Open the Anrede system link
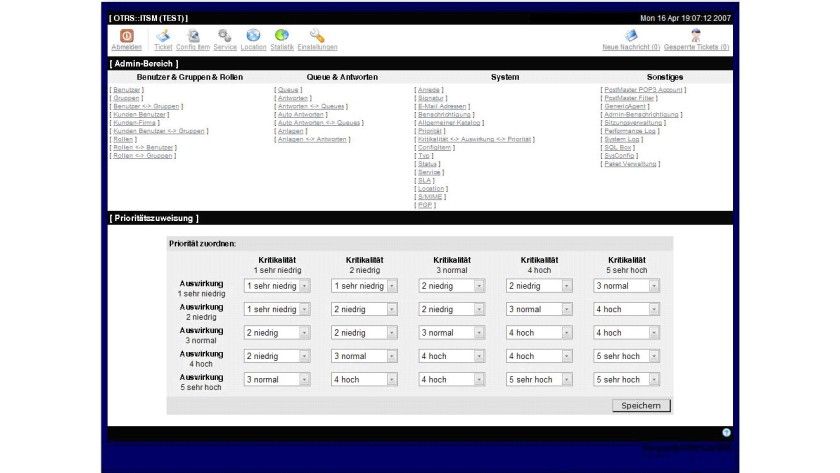Viewport: 840px width, 473px height. coord(429,90)
